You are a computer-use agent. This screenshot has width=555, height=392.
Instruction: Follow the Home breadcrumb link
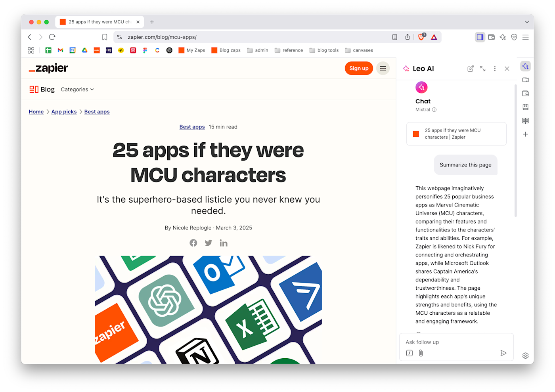(36, 112)
